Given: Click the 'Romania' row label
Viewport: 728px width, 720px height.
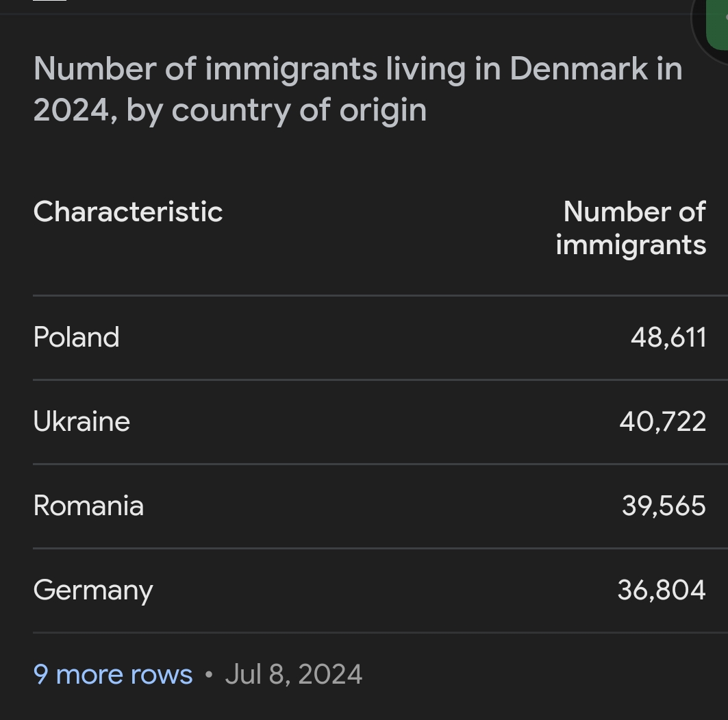Looking at the screenshot, I should (x=88, y=506).
